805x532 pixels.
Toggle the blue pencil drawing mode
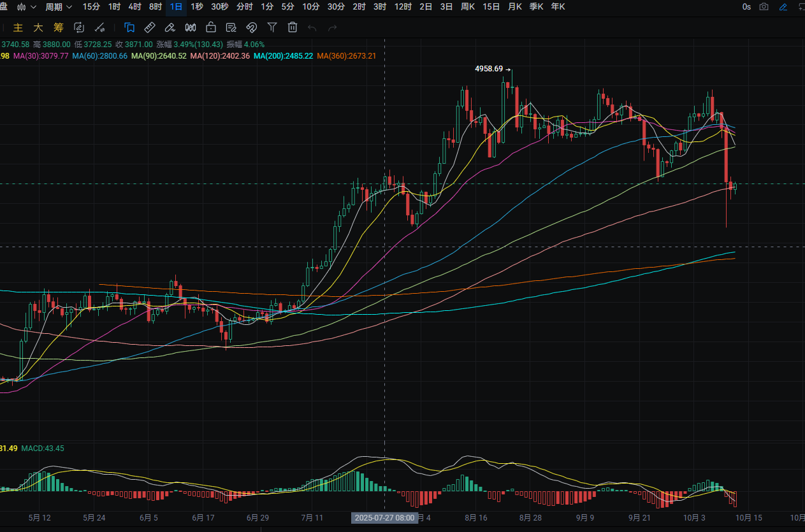tap(783, 7)
